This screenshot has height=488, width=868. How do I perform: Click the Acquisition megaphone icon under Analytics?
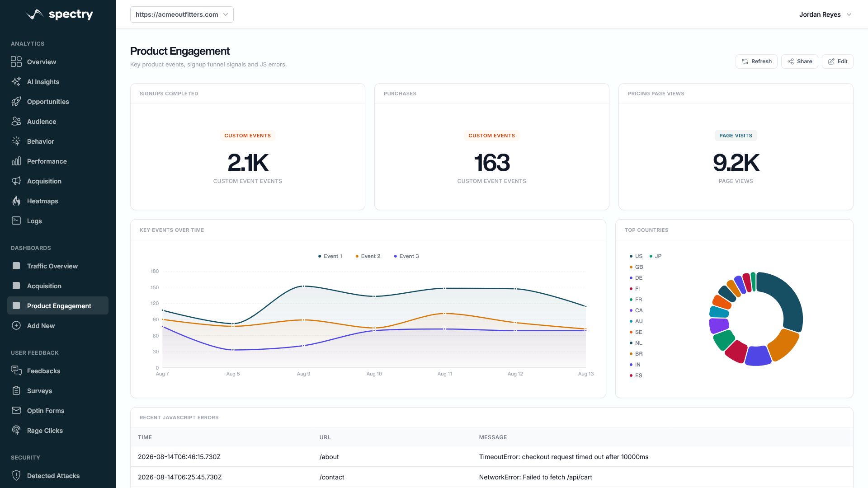(16, 181)
